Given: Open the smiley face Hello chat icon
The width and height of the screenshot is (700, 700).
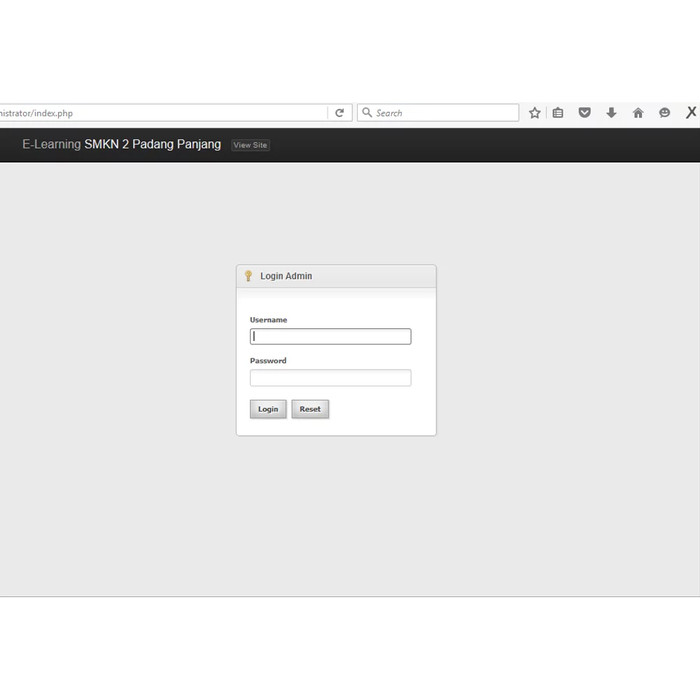Looking at the screenshot, I should point(664,113).
